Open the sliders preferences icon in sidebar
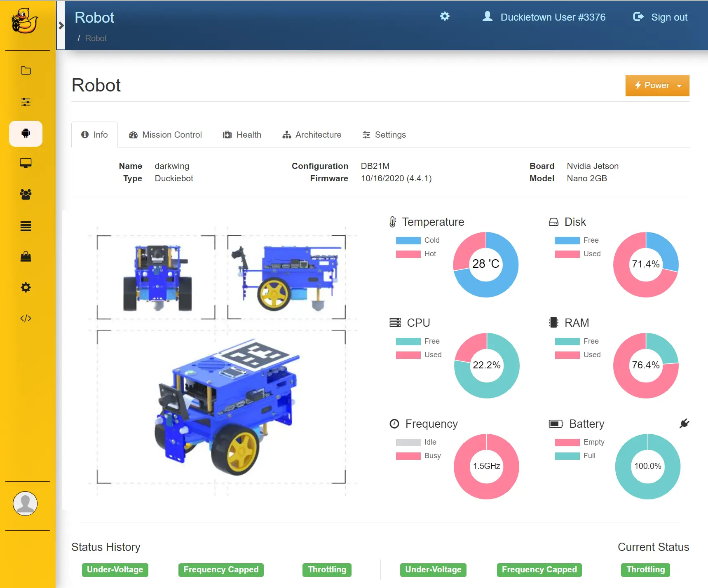 point(26,102)
